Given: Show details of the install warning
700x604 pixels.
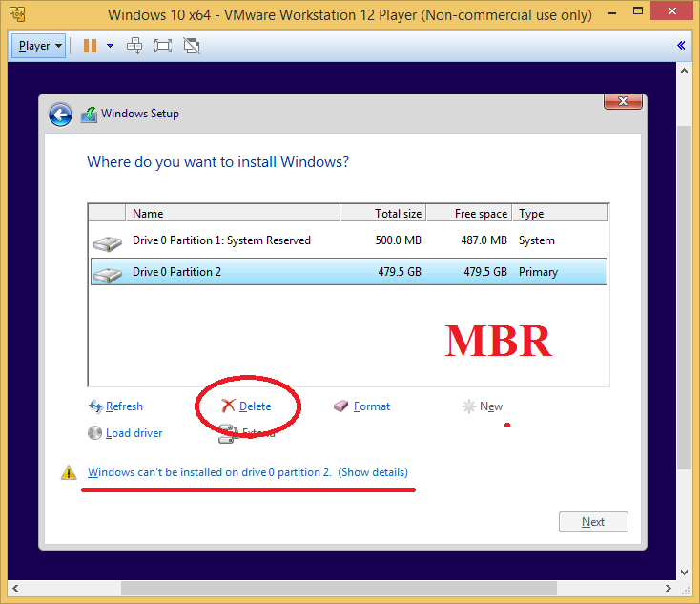Looking at the screenshot, I should coord(373,472).
